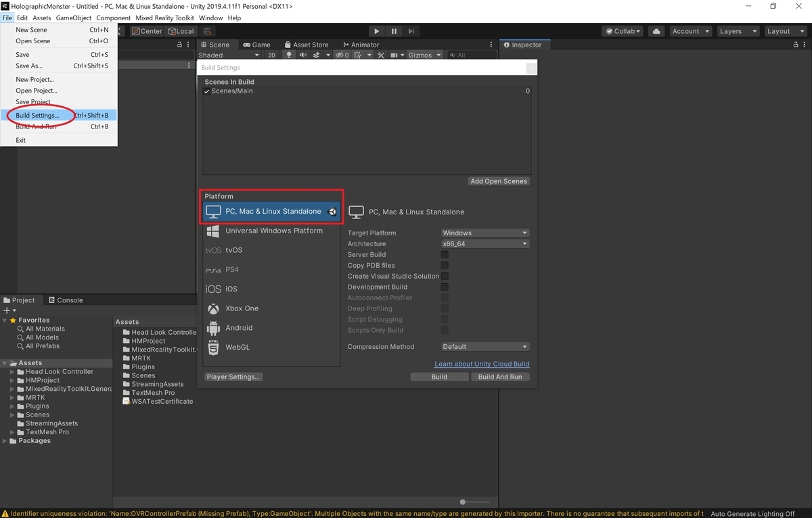Expand the Packages folder
This screenshot has height=518, width=812.
[x=5, y=441]
